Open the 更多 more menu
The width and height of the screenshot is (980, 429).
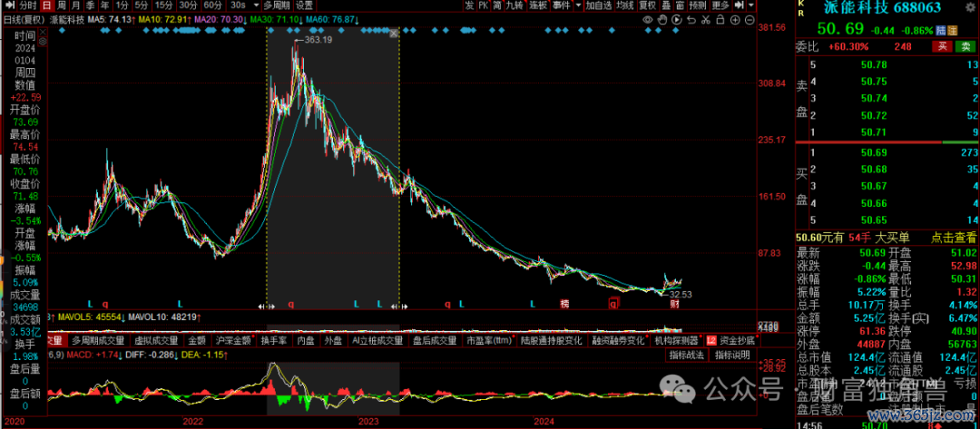pyautogui.click(x=720, y=5)
